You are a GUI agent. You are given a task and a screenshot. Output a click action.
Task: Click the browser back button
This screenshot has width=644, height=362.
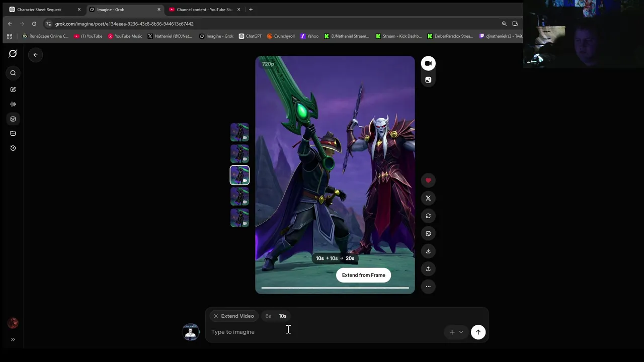[10, 24]
